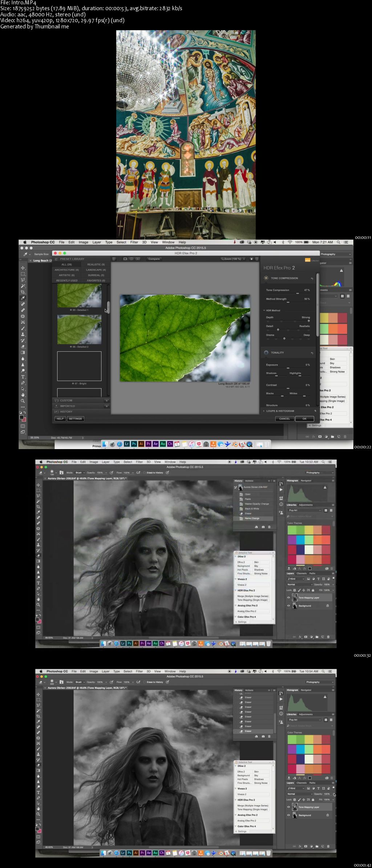Toggle lock transparent pixels in the 10:53 AM Layers panel
372x868 pixels.
295,590
